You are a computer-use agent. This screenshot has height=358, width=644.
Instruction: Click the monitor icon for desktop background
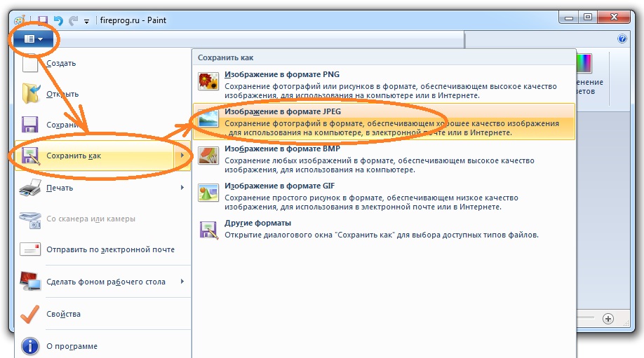coord(30,282)
